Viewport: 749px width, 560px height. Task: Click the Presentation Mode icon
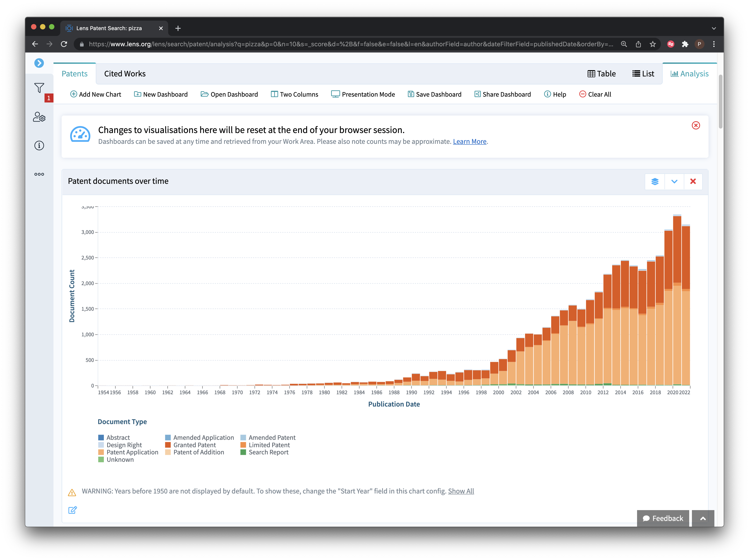tap(334, 94)
